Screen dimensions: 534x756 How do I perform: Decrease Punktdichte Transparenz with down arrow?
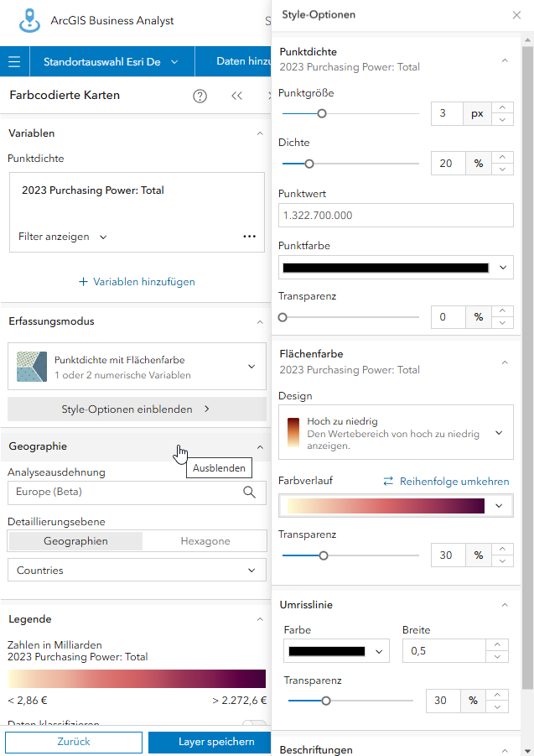[x=502, y=322]
